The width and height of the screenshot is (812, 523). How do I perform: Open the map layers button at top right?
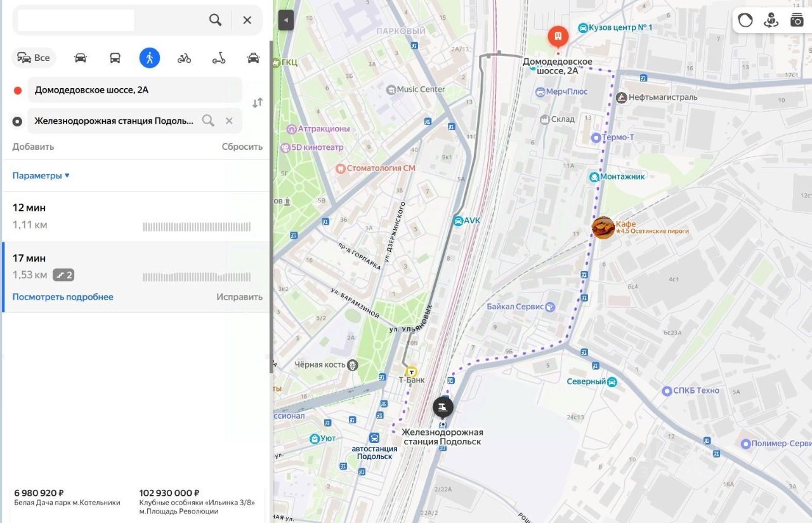[x=745, y=20]
